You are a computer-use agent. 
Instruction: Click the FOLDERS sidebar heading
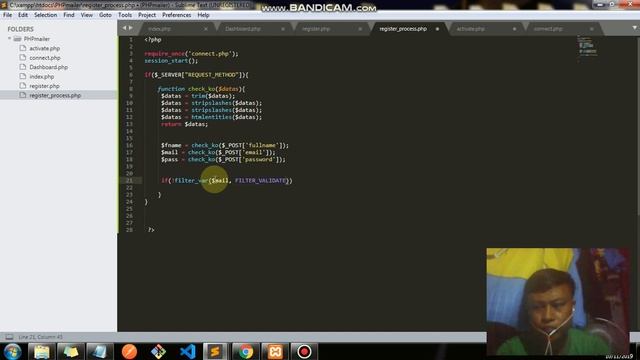coord(20,29)
